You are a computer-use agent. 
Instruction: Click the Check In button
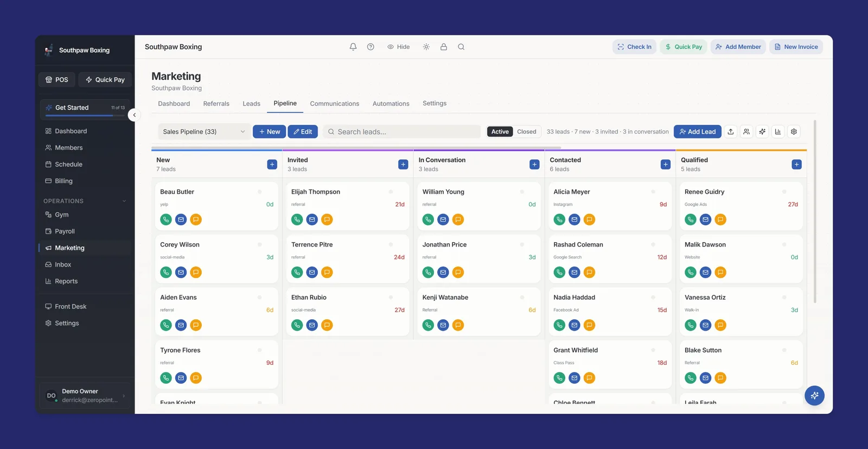(634, 47)
